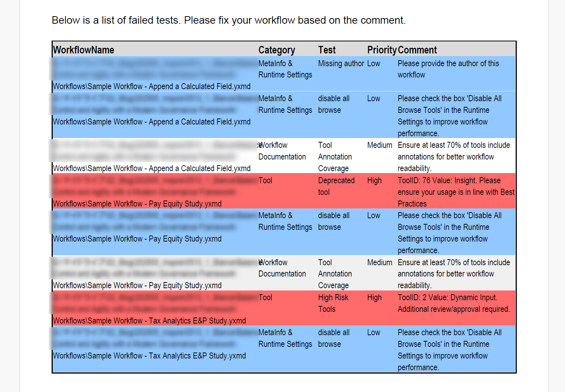Click the 'High Risk Tools' test cell
This screenshot has height=392, width=565.
333,303
